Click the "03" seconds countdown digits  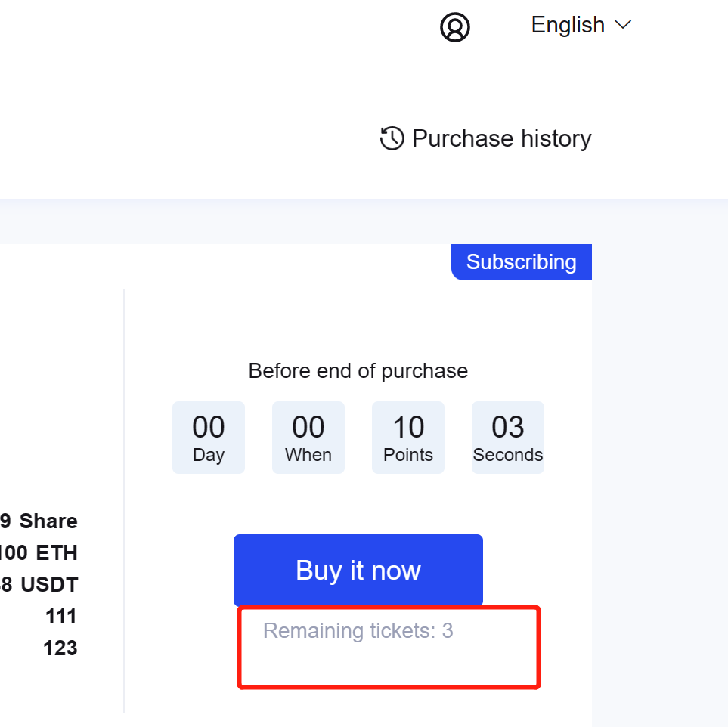(508, 427)
